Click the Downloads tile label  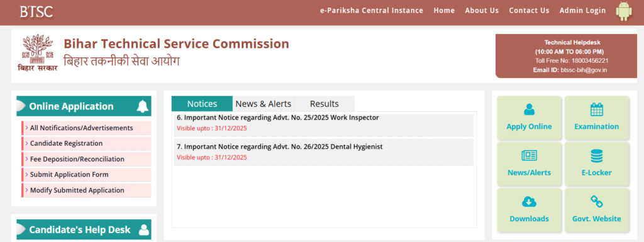pyautogui.click(x=529, y=219)
